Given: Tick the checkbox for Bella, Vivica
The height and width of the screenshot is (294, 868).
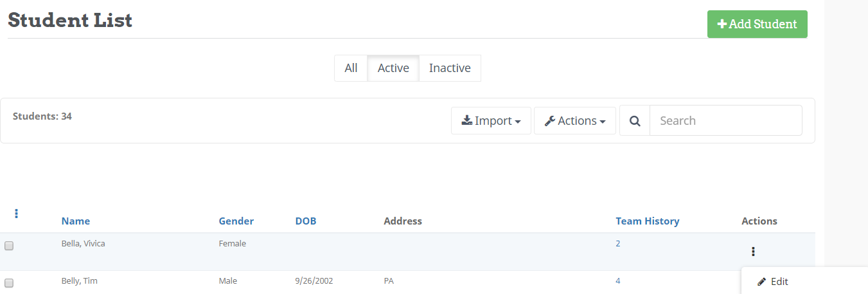Looking at the screenshot, I should (9, 246).
